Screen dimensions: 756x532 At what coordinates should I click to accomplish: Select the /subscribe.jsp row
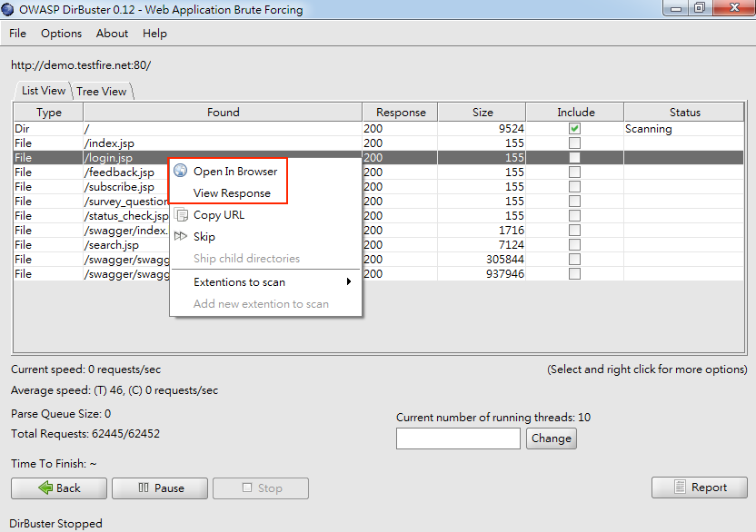click(x=379, y=186)
